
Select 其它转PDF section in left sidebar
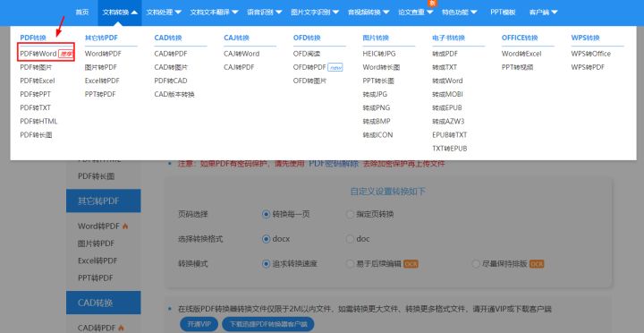click(x=103, y=201)
